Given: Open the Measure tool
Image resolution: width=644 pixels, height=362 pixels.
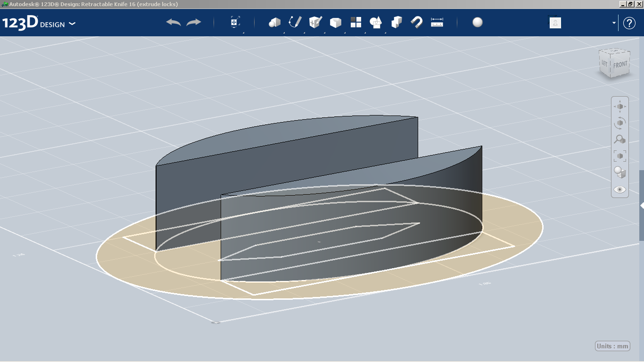Looking at the screenshot, I should [437, 22].
